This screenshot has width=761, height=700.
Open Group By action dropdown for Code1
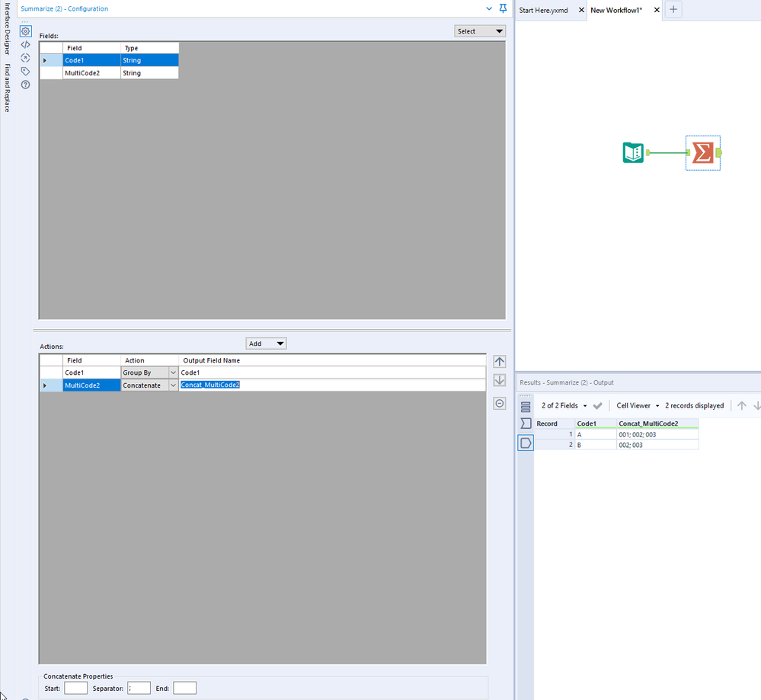tap(173, 372)
